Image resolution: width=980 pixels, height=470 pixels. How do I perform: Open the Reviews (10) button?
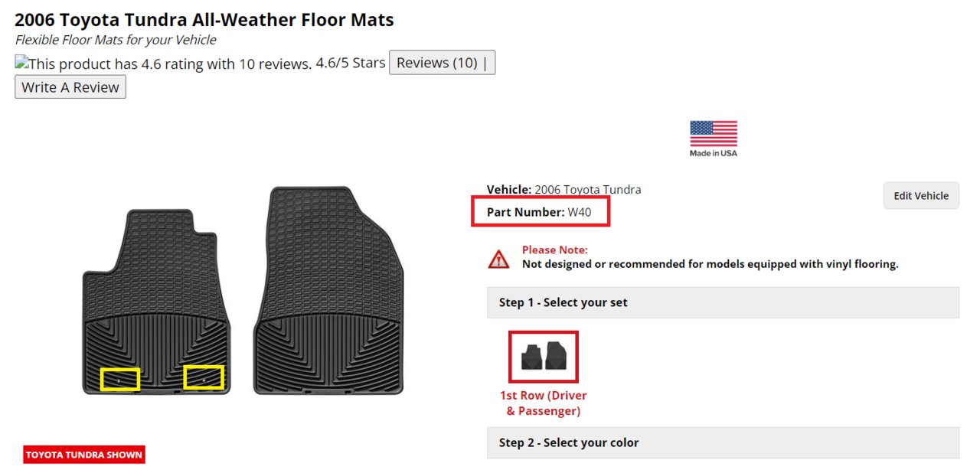point(442,63)
